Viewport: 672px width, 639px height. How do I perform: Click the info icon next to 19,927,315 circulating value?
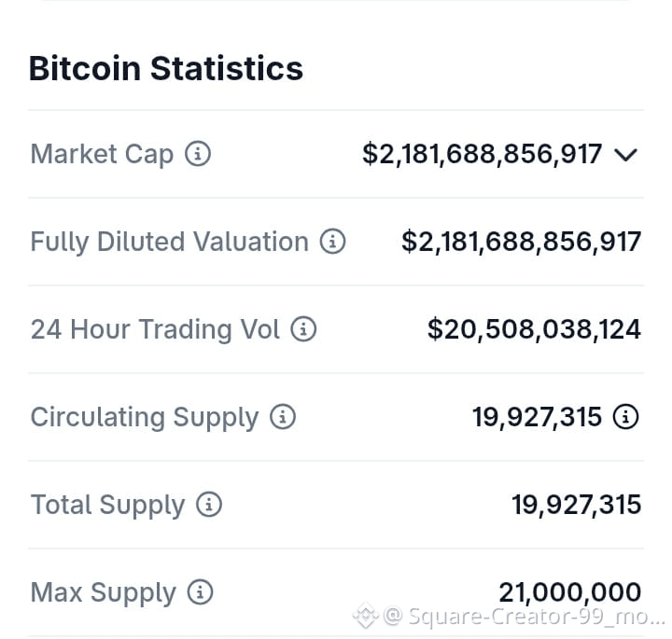point(625,416)
